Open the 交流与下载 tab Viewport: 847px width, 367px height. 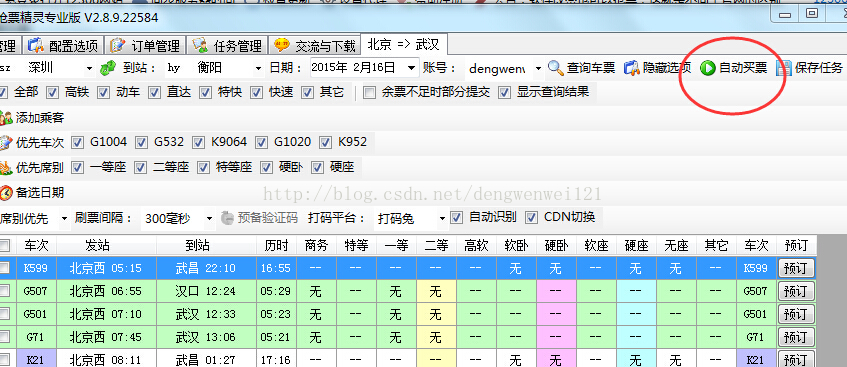point(314,45)
